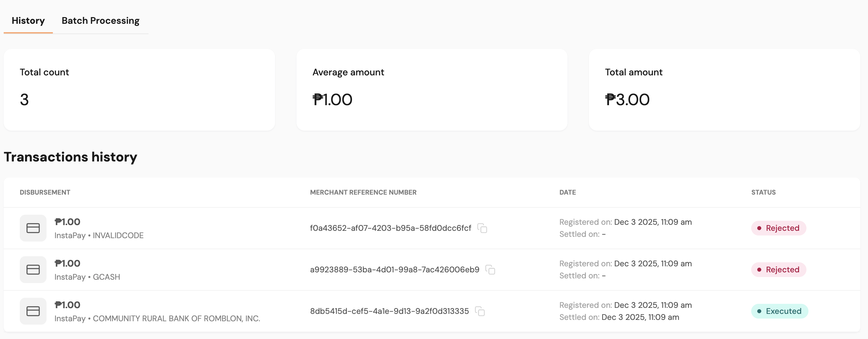Click card icon of GCASH disbursement
Screen dimensions: 868x339
point(33,270)
